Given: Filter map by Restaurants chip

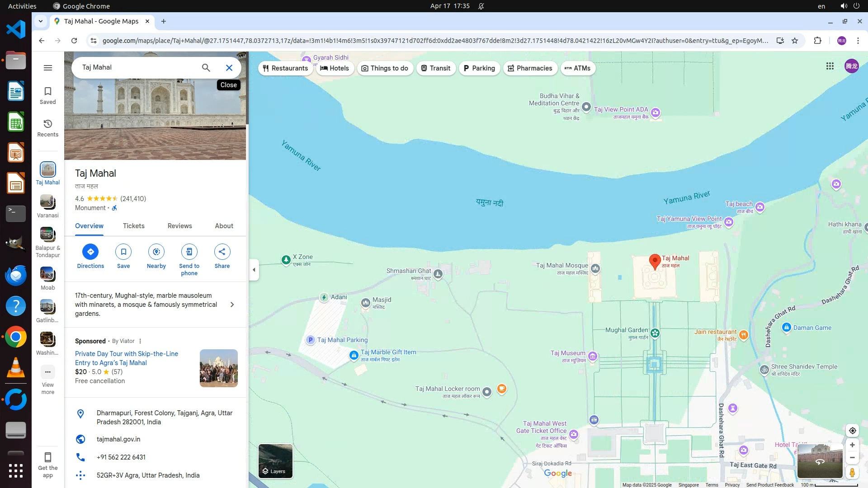Looking at the screenshot, I should coord(286,68).
